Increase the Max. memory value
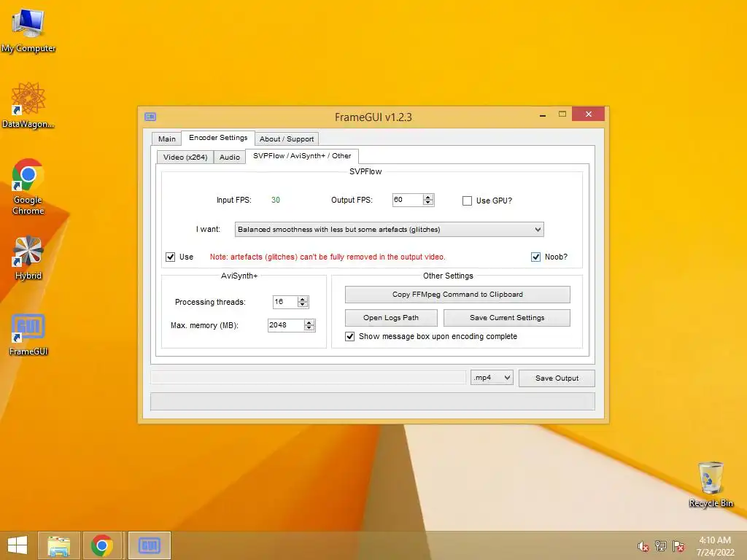Viewport: 747px width, 560px height. [309, 322]
